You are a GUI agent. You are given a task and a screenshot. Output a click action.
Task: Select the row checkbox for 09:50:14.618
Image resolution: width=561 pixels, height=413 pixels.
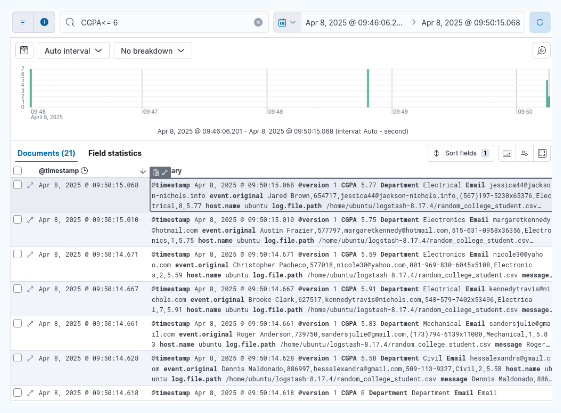(x=18, y=393)
